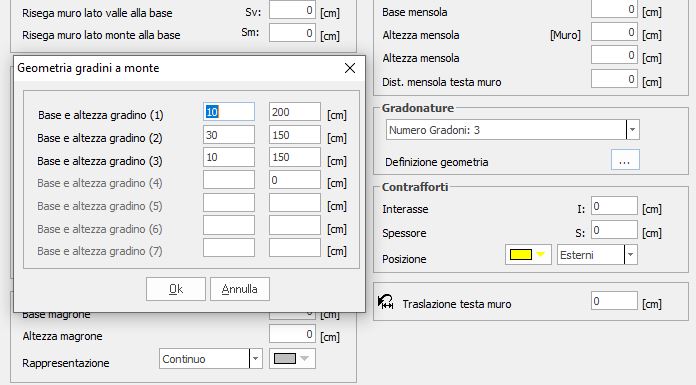The width and height of the screenshot is (696, 385).
Task: Click the base field of gradino (5)
Action: (x=229, y=202)
